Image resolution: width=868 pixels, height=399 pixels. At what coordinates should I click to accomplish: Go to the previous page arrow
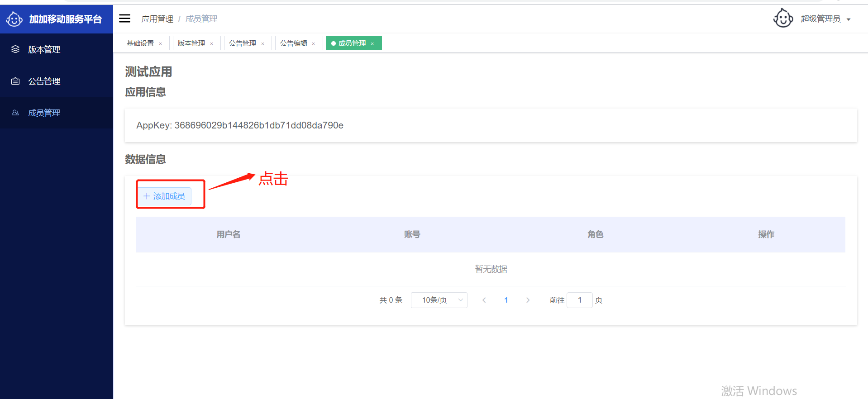(484, 300)
